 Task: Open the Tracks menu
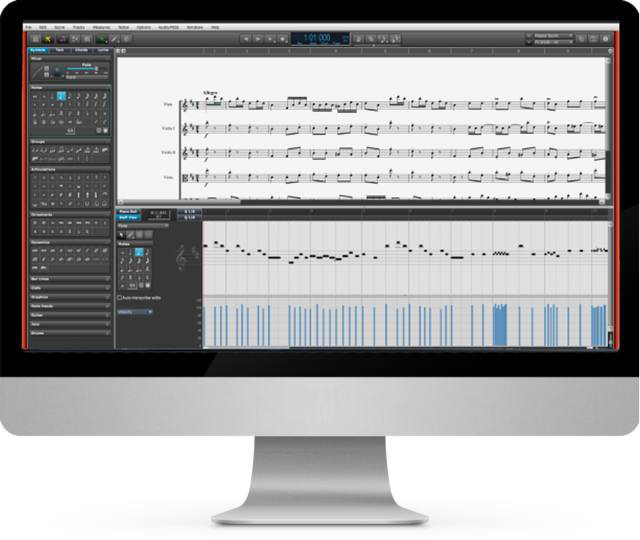[x=78, y=26]
